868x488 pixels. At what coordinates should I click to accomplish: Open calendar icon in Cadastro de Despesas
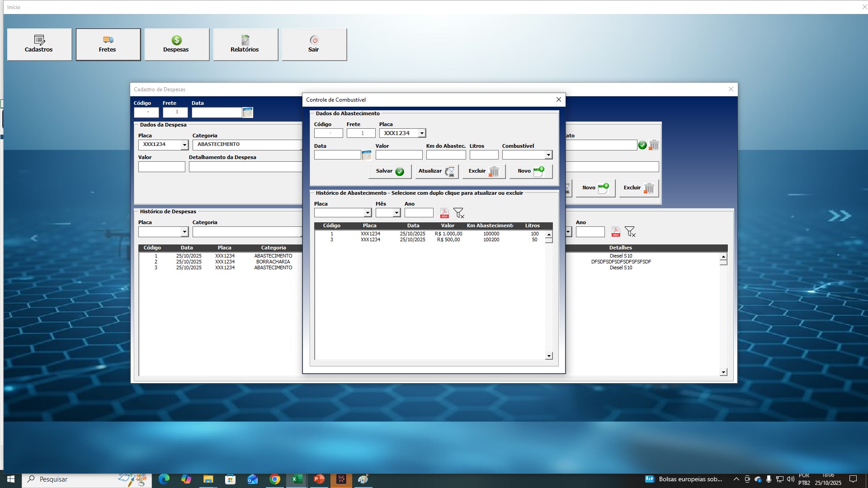(x=248, y=113)
